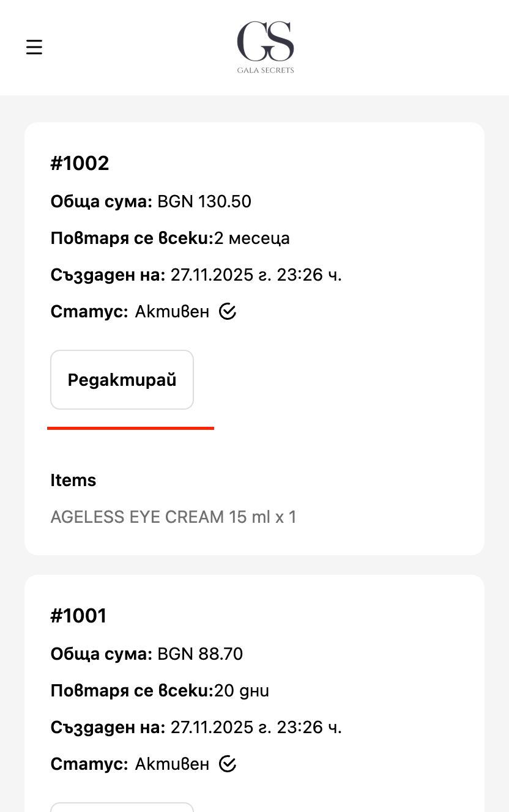
Task: Click the partially visible button under #1001
Action: point(122,807)
